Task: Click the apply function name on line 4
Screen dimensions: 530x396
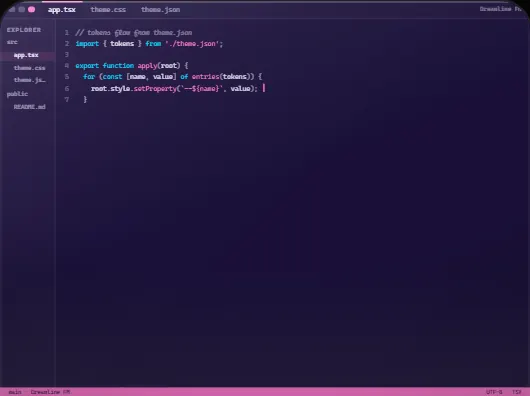Action: [147, 66]
